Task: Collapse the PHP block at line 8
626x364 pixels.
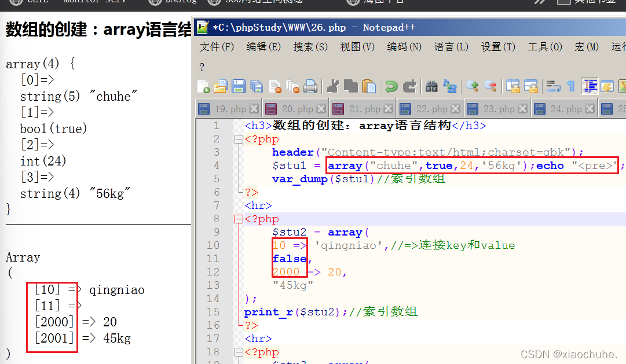Action: tap(239, 219)
